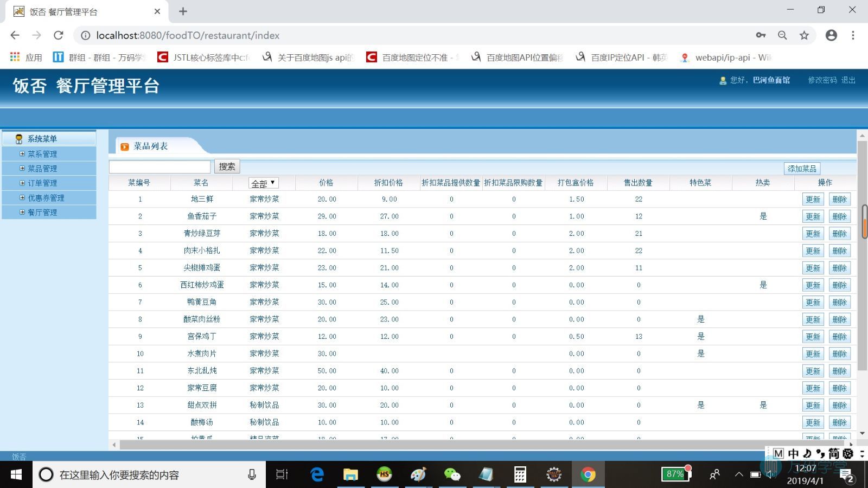The width and height of the screenshot is (868, 488).
Task: Open Calculator from the taskbar
Action: coord(520,475)
